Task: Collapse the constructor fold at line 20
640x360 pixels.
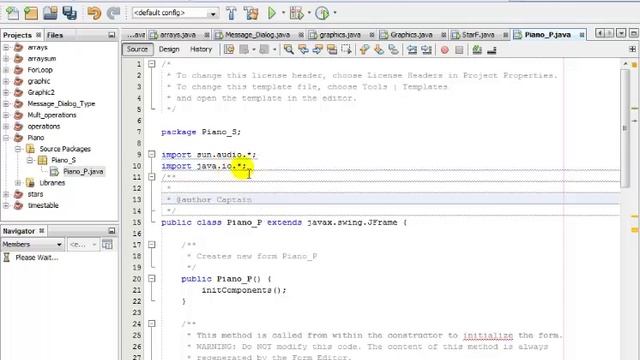Action: click(x=152, y=279)
